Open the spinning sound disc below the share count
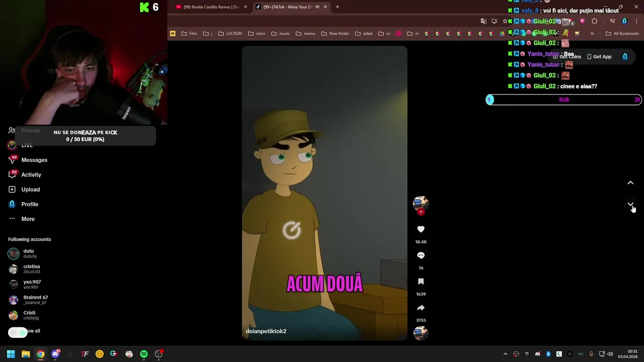 pyautogui.click(x=421, y=333)
